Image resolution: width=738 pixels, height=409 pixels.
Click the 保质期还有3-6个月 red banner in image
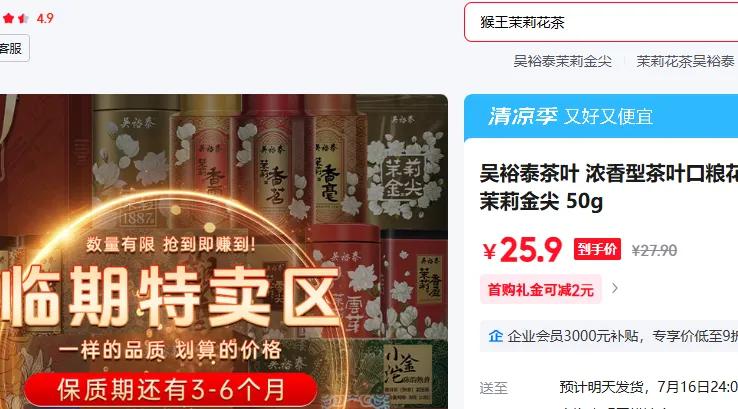[171, 390]
